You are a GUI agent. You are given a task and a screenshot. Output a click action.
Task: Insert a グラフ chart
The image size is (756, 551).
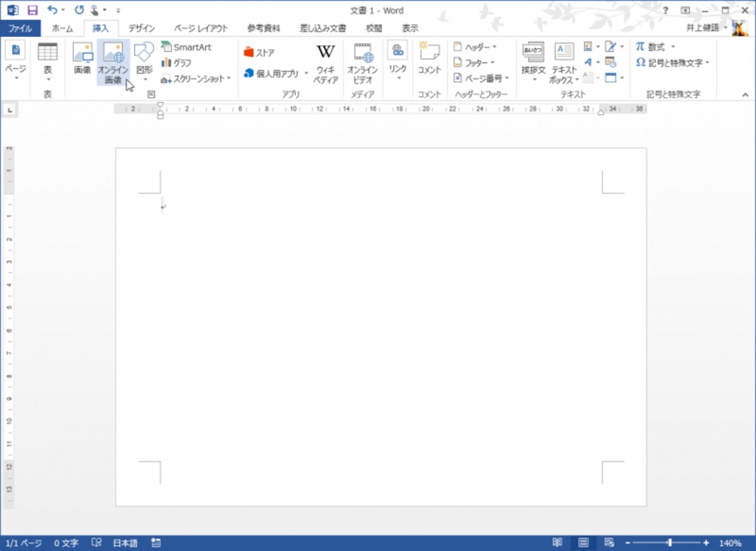tap(177, 63)
